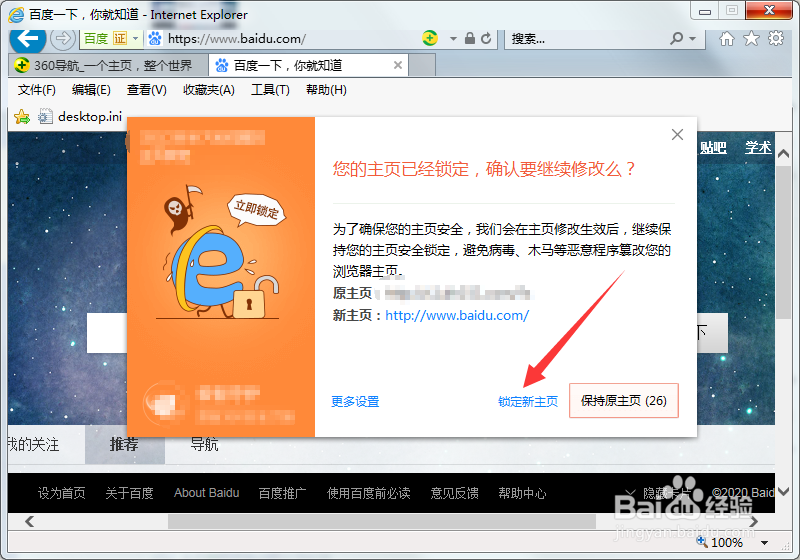Open the Tools gear icon
The height and width of the screenshot is (560, 800).
coord(776,38)
